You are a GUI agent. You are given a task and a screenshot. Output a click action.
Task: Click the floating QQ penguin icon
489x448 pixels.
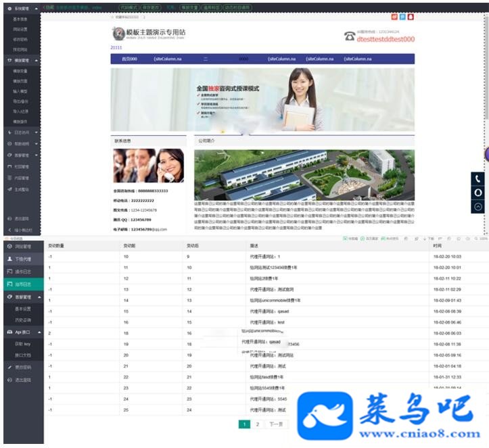pyautogui.click(x=478, y=193)
